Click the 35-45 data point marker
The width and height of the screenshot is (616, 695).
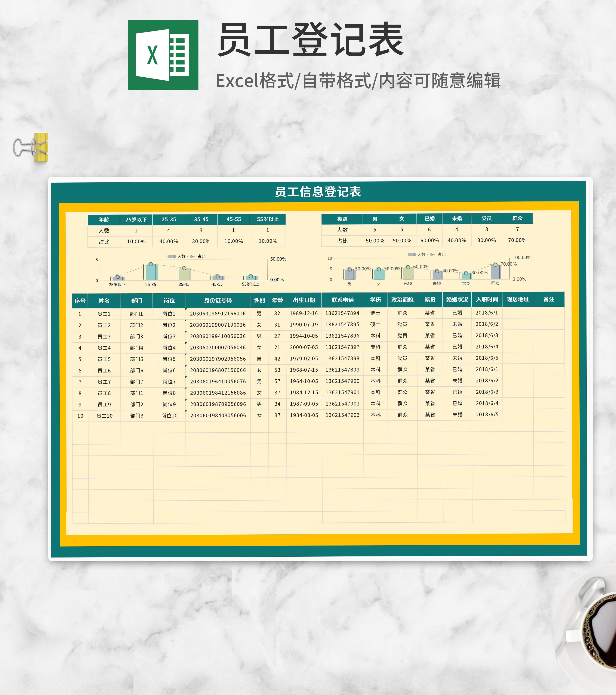pyautogui.click(x=184, y=268)
